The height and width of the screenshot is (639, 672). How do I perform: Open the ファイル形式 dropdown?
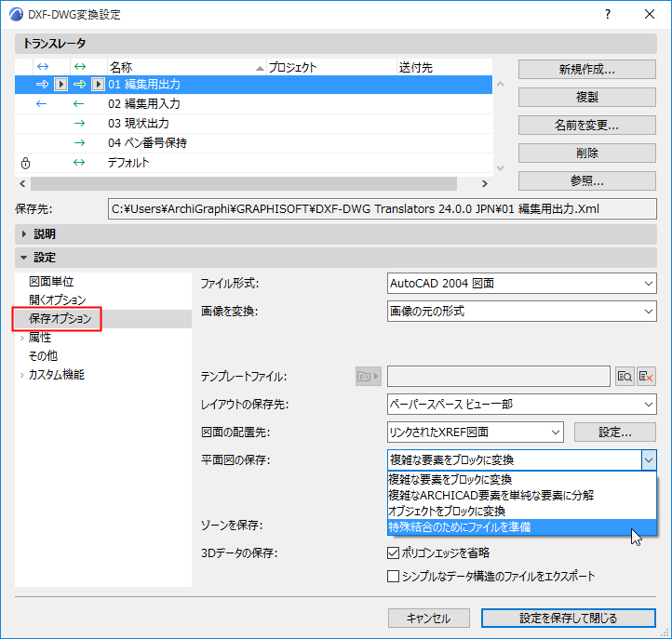tap(521, 284)
